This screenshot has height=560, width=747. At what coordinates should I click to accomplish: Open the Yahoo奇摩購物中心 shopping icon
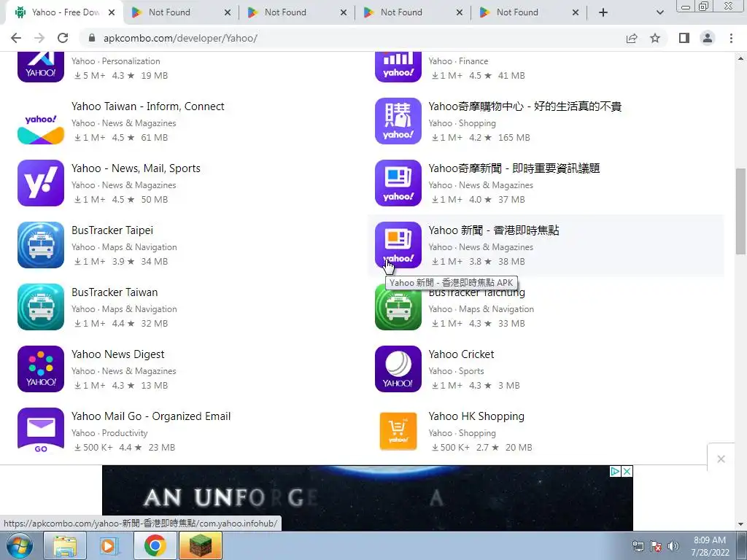tap(398, 121)
